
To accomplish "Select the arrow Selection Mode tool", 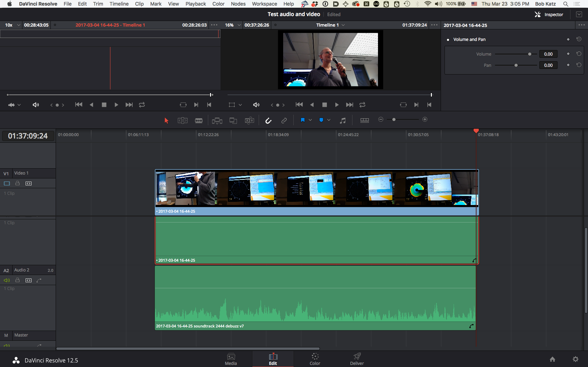I will click(166, 120).
